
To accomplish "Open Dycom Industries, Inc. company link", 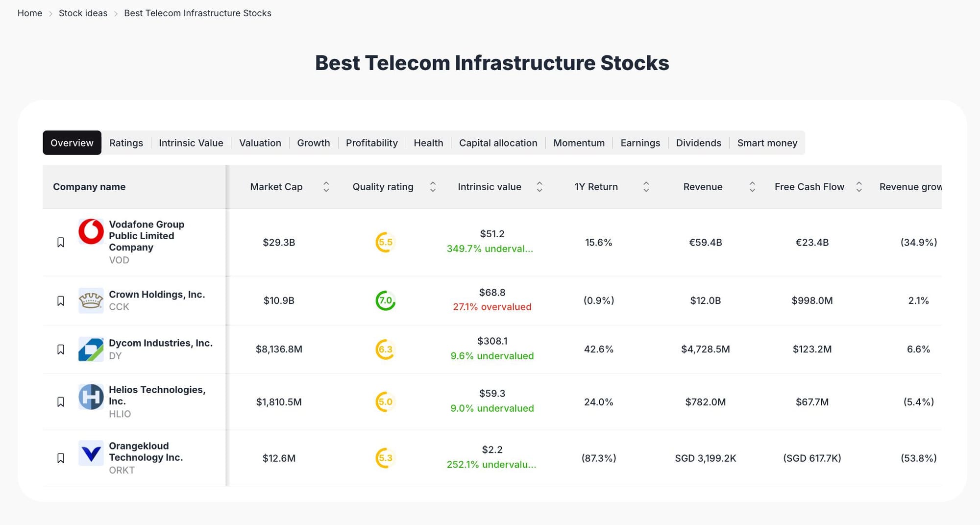I will pos(160,343).
